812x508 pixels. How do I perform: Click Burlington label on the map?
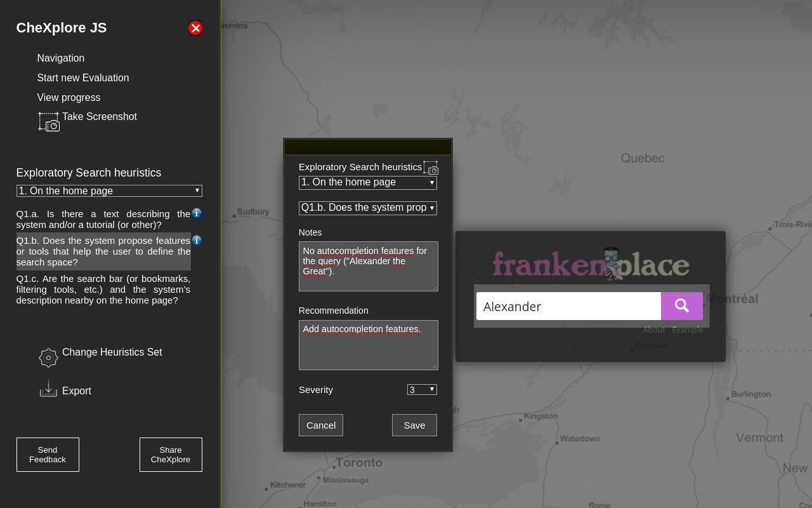pyautogui.click(x=751, y=394)
